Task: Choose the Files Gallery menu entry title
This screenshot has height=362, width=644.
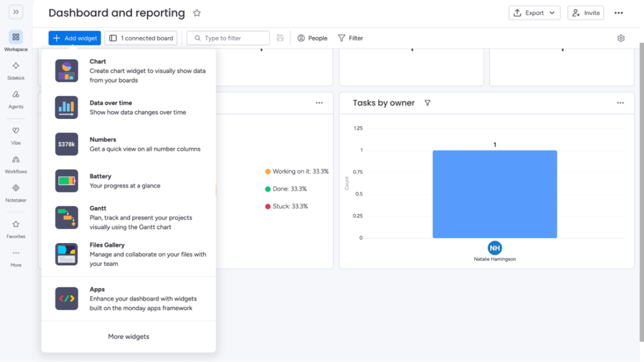Action: point(107,244)
